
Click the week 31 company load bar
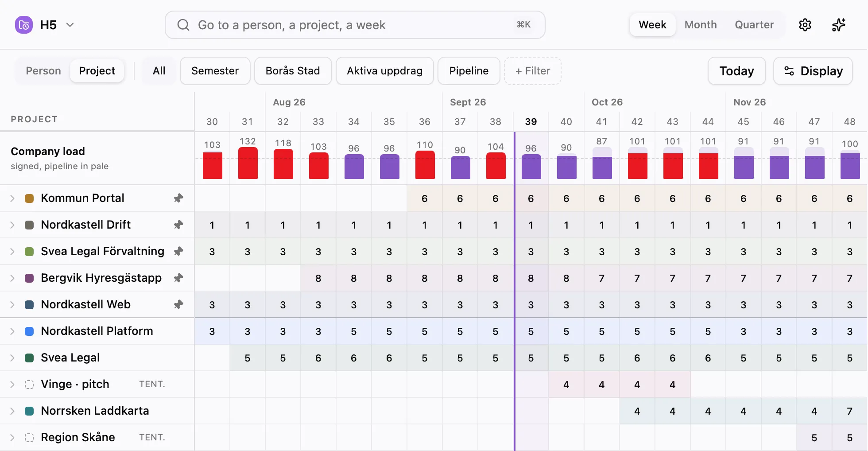[x=248, y=163]
